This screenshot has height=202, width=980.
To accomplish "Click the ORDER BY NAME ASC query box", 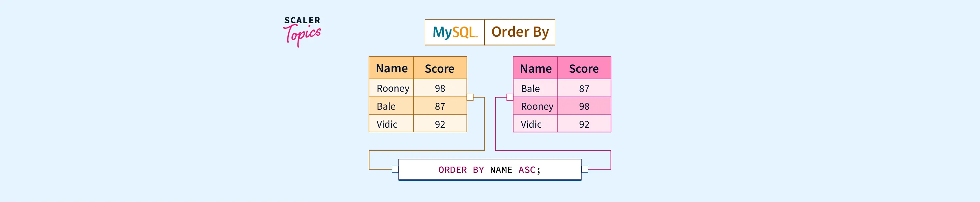I will [490, 170].
